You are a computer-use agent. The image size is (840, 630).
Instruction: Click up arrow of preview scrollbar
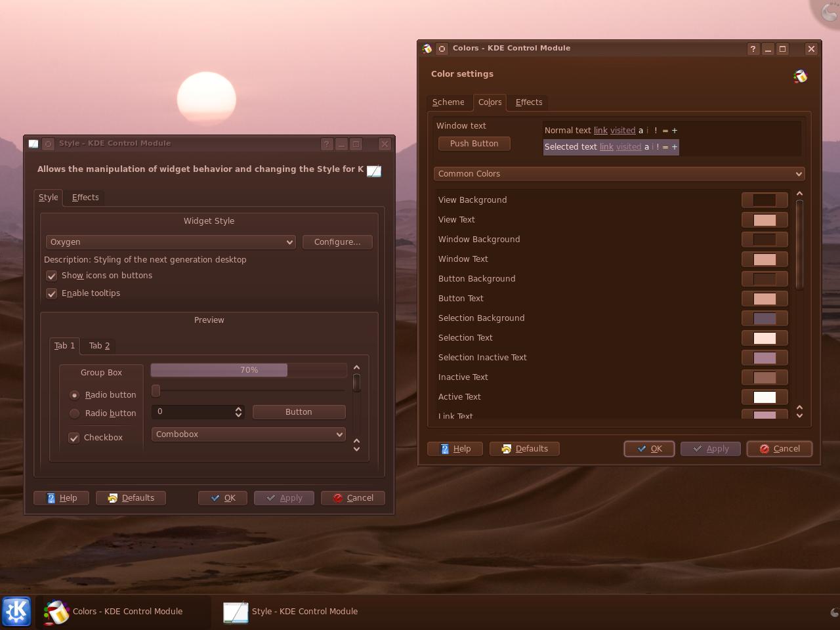click(356, 367)
